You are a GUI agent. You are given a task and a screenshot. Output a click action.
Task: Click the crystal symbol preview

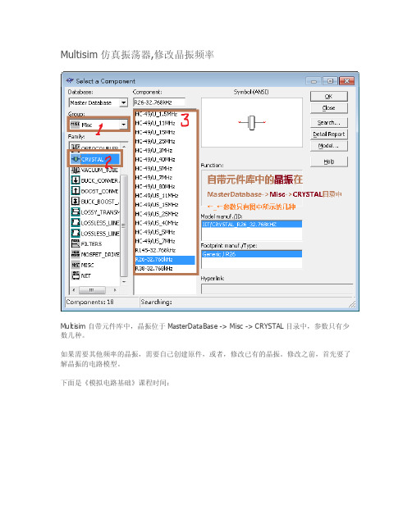[252, 122]
